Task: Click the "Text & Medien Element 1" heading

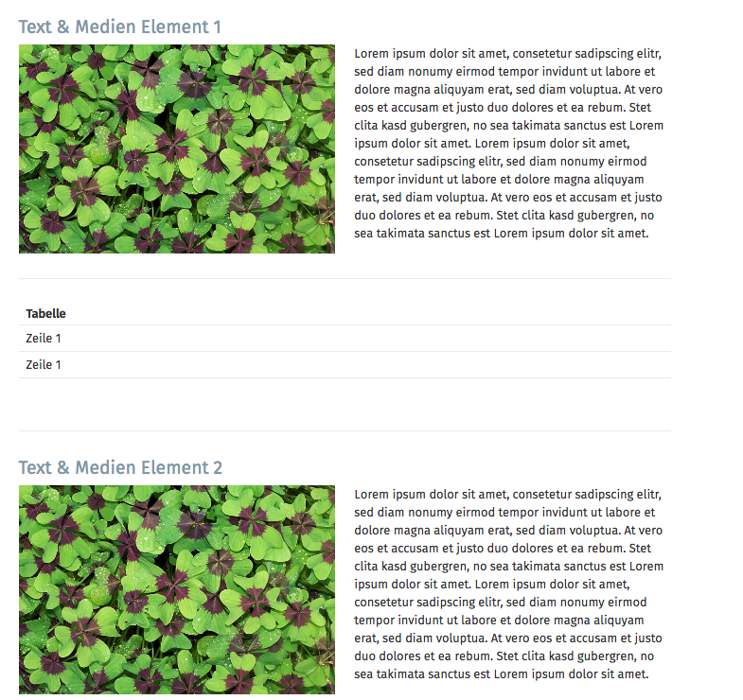Action: [119, 26]
